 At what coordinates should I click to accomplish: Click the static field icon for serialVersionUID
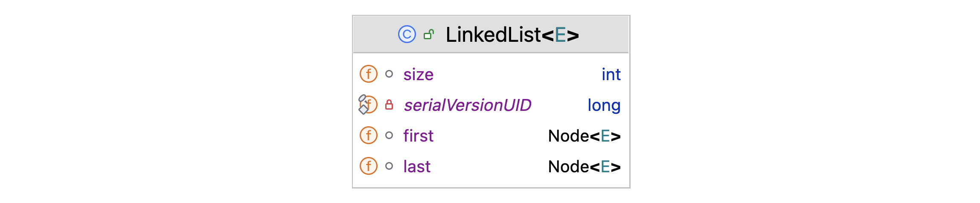tap(368, 104)
